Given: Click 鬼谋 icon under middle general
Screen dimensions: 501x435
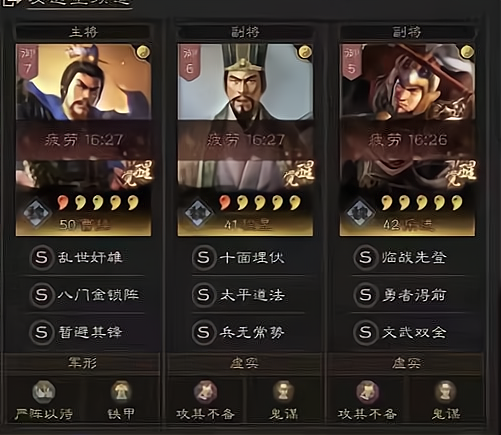Looking at the screenshot, I should [283, 392].
